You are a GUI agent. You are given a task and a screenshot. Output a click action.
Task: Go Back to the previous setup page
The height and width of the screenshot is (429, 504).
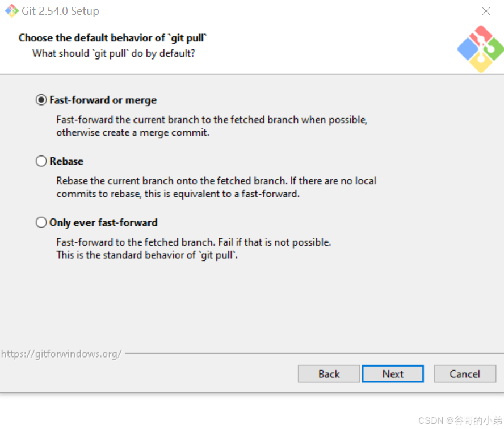[329, 374]
